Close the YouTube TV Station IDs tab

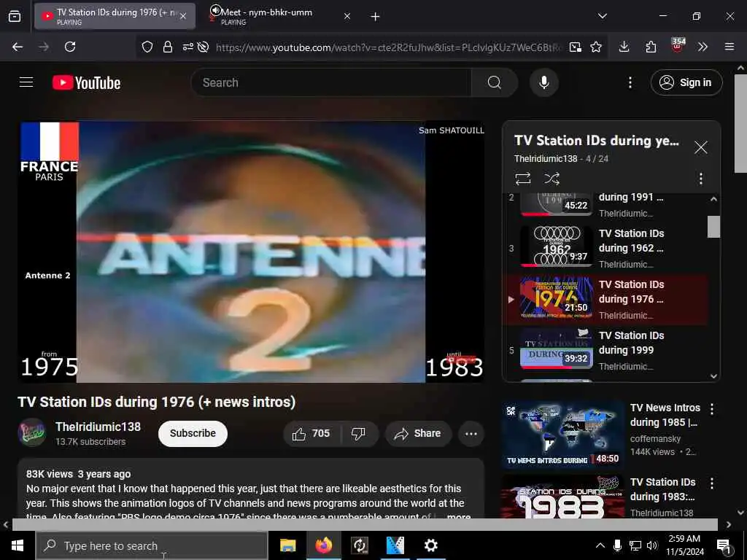tap(183, 17)
